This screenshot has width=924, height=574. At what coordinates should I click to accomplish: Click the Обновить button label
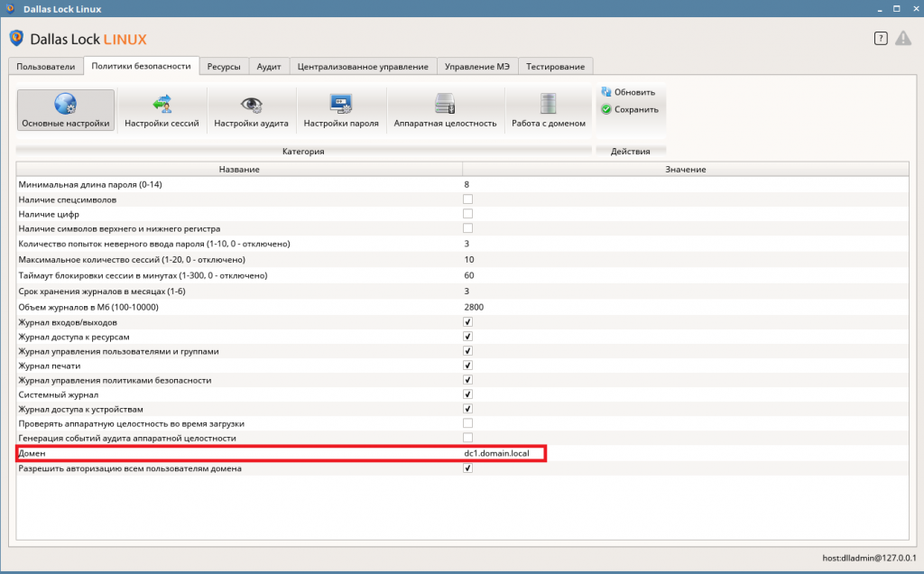[634, 92]
